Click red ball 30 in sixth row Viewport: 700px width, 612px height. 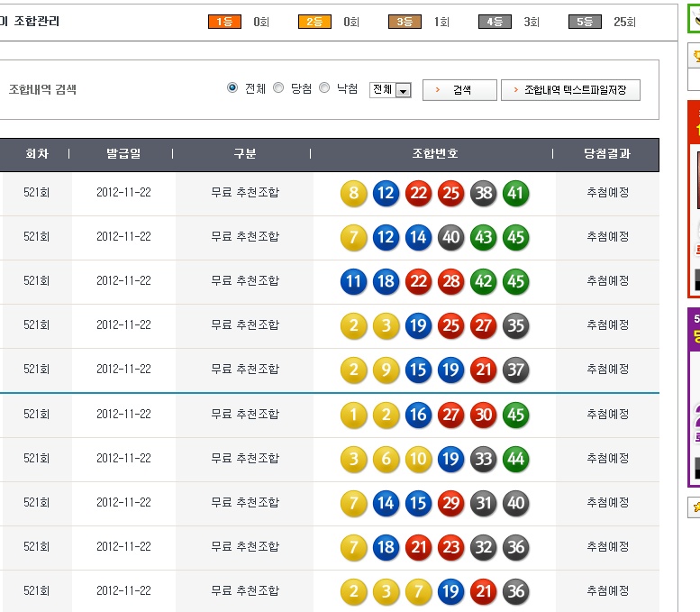click(483, 415)
